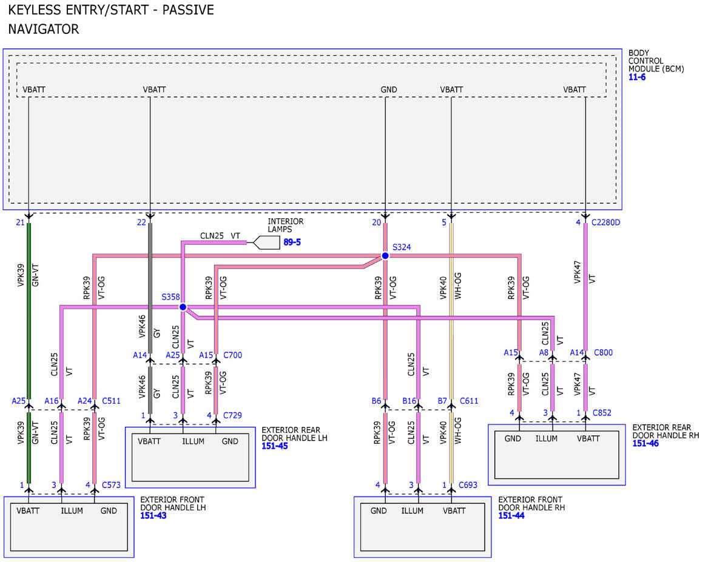Click the GND terminal label inside the BCM
This screenshot has height=562, width=728.
click(388, 90)
